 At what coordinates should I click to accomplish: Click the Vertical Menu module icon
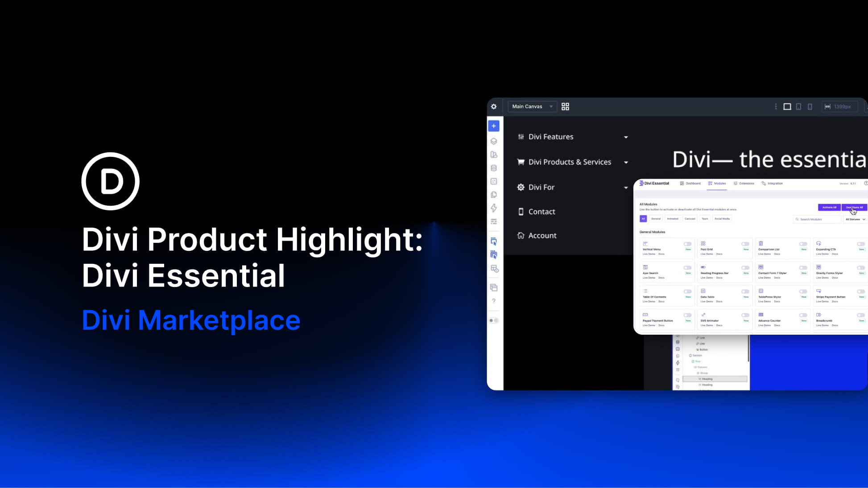(x=645, y=244)
